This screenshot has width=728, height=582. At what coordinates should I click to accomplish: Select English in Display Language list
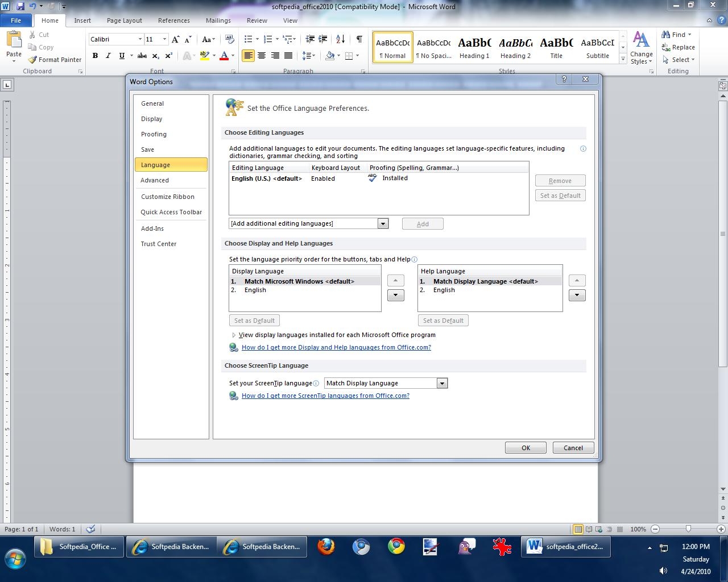pos(255,290)
